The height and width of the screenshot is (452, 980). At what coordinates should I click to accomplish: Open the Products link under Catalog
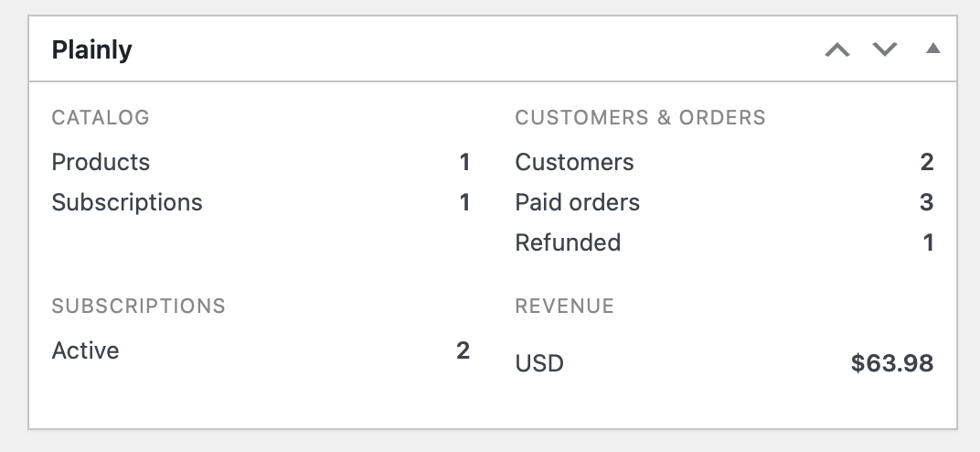click(x=101, y=162)
